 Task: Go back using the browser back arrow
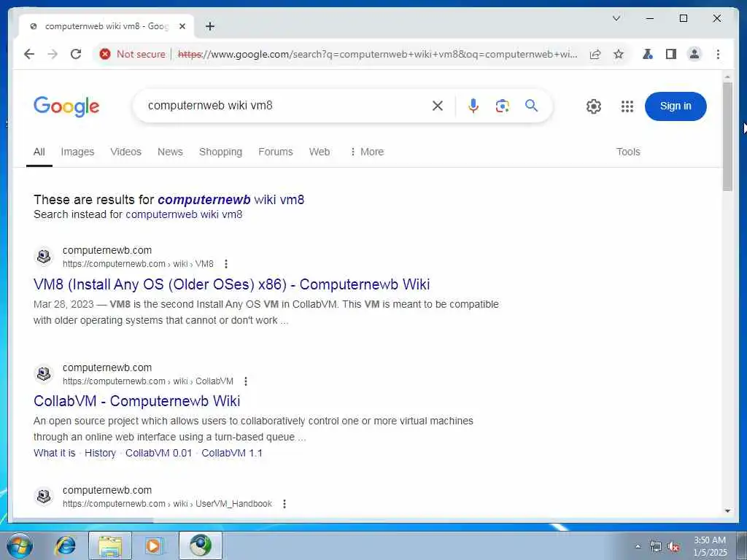point(29,54)
